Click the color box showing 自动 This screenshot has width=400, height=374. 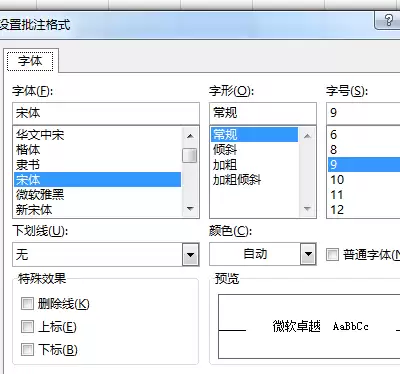255,254
